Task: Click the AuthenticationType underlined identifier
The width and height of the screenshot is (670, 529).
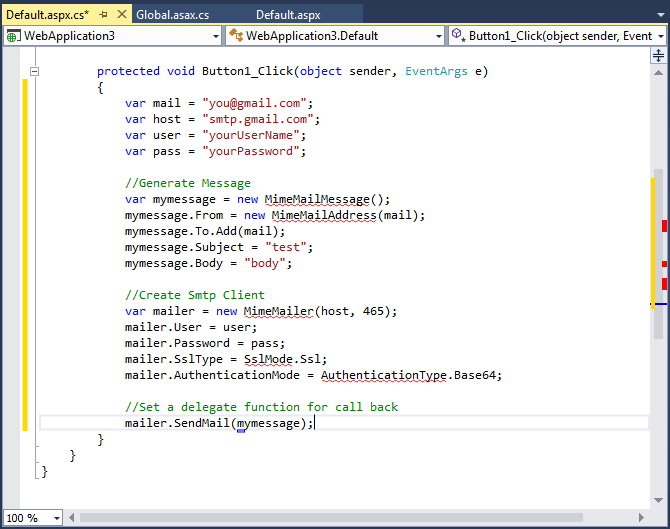Action: click(x=384, y=375)
